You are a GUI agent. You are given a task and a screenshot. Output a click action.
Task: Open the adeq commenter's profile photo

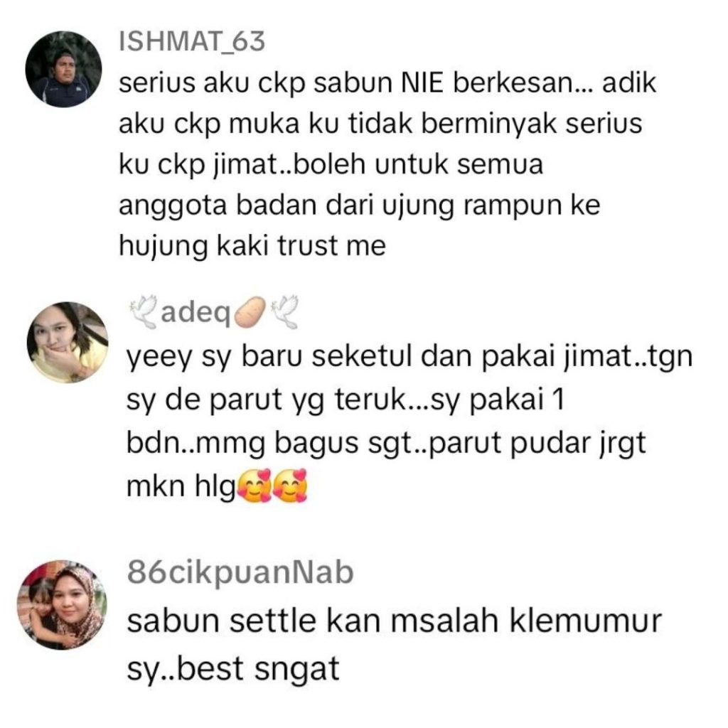pos(68,343)
